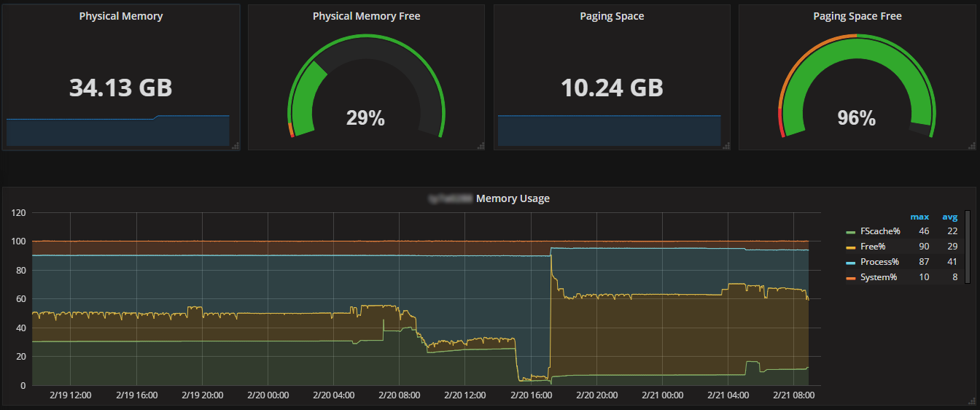Screen dimensions: 980x410
Task: Click the legend vertical scrollbar
Action: click(x=968, y=247)
